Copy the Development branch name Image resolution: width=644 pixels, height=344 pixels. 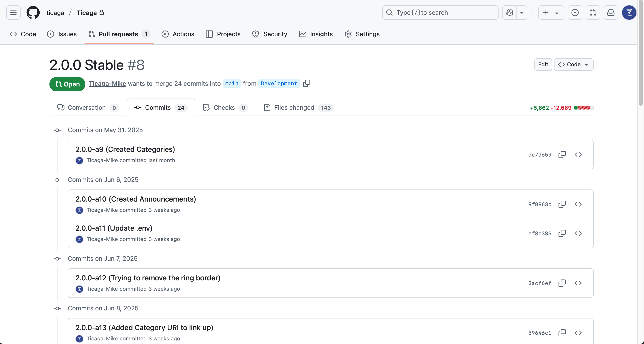(307, 83)
